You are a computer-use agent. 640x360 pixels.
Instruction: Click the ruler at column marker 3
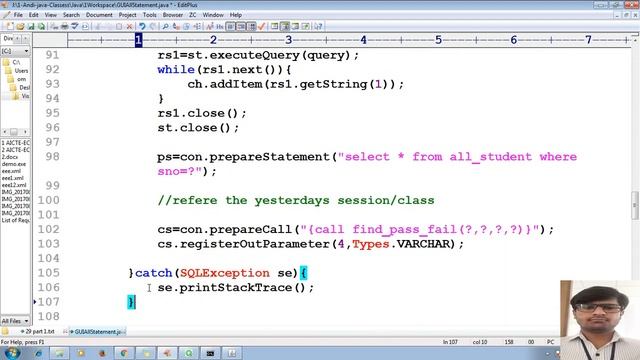click(289, 40)
